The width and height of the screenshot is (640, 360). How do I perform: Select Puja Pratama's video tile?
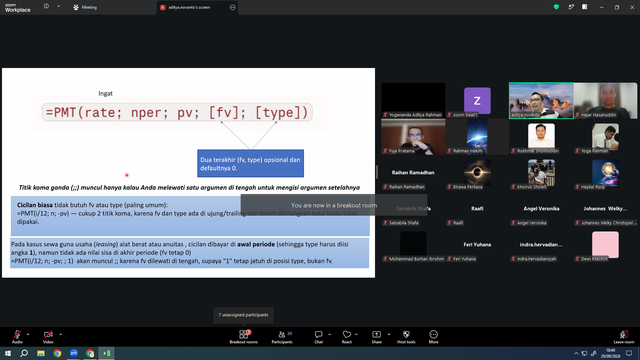[x=413, y=136]
